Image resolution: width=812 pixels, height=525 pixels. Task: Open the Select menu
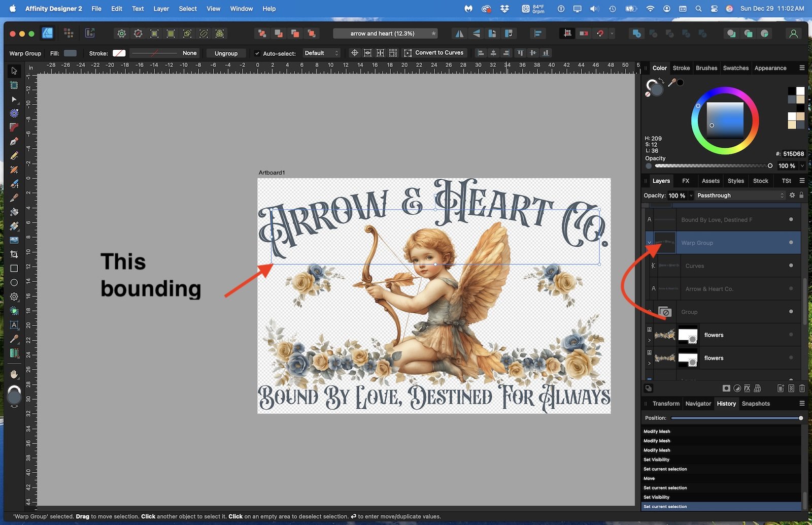point(188,9)
